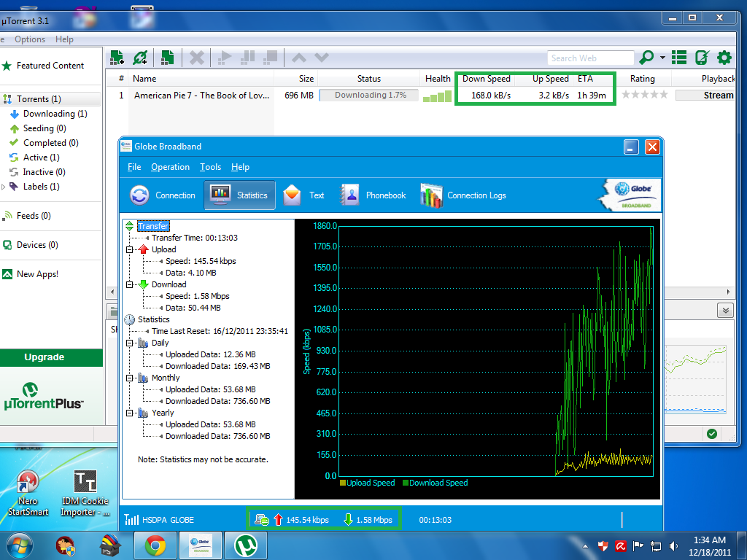Click the Pause torrent icon
Viewport: 747px width, 560px height.
pyautogui.click(x=247, y=58)
